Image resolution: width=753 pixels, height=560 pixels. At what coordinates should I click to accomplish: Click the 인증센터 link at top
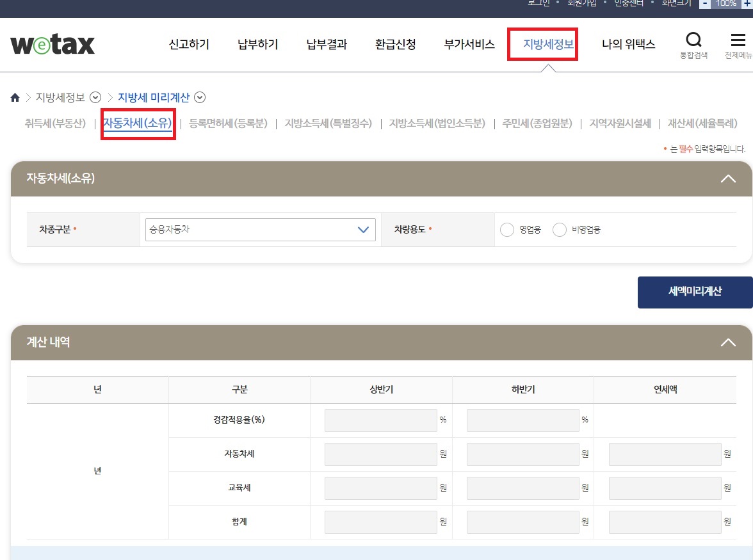(x=629, y=3)
